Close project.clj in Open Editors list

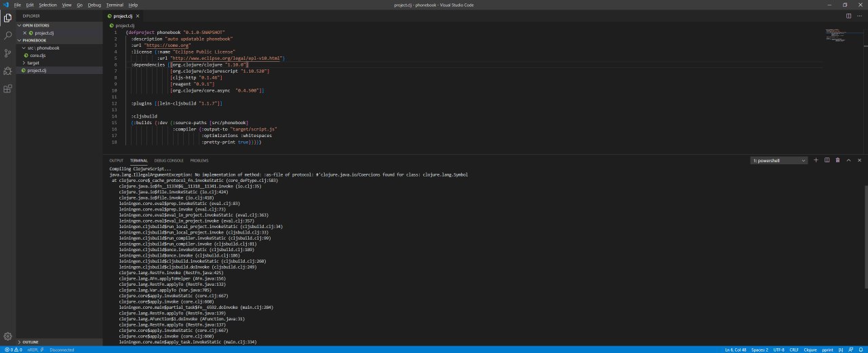pyautogui.click(x=25, y=33)
